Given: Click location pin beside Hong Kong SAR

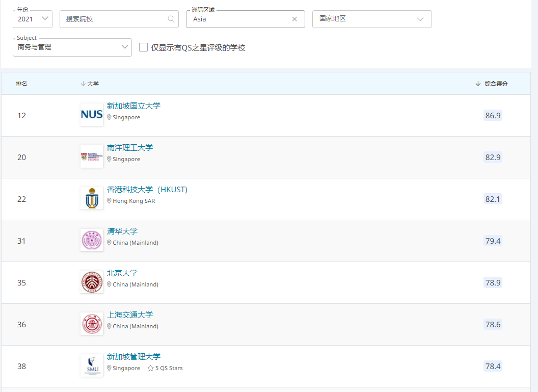Looking at the screenshot, I should coord(109,201).
